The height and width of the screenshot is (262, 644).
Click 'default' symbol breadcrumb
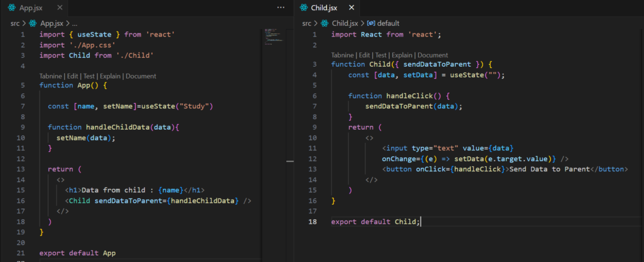(x=388, y=23)
